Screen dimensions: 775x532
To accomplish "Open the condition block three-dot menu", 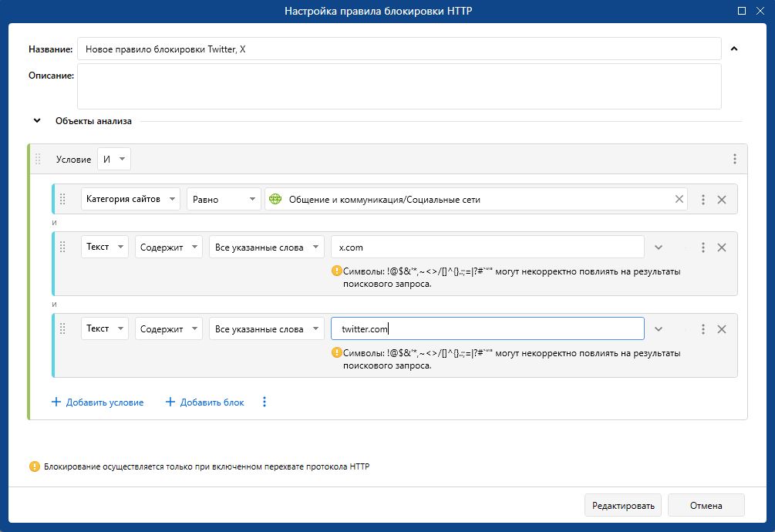I will click(x=734, y=159).
